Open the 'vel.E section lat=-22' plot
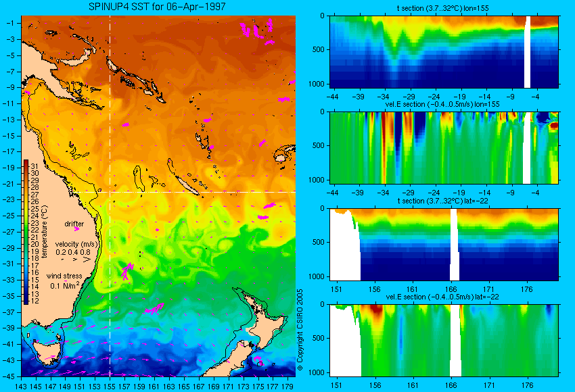The width and height of the screenshot is (575, 392). point(444,341)
